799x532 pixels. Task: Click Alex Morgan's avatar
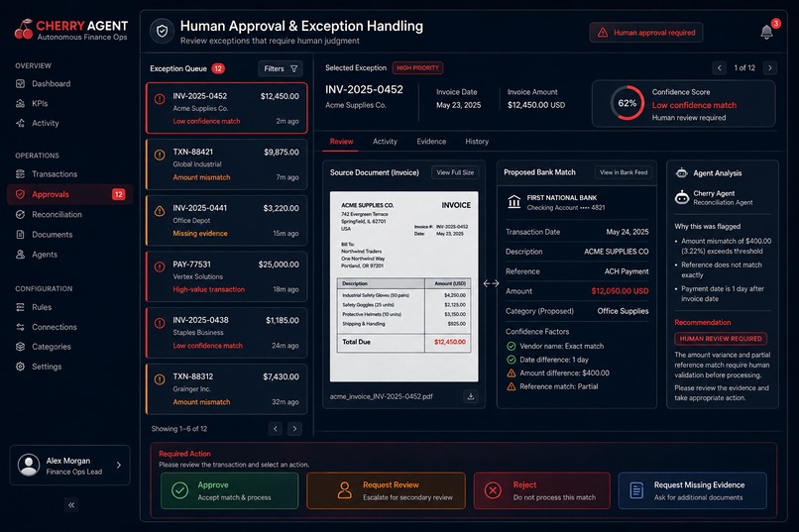pos(29,465)
